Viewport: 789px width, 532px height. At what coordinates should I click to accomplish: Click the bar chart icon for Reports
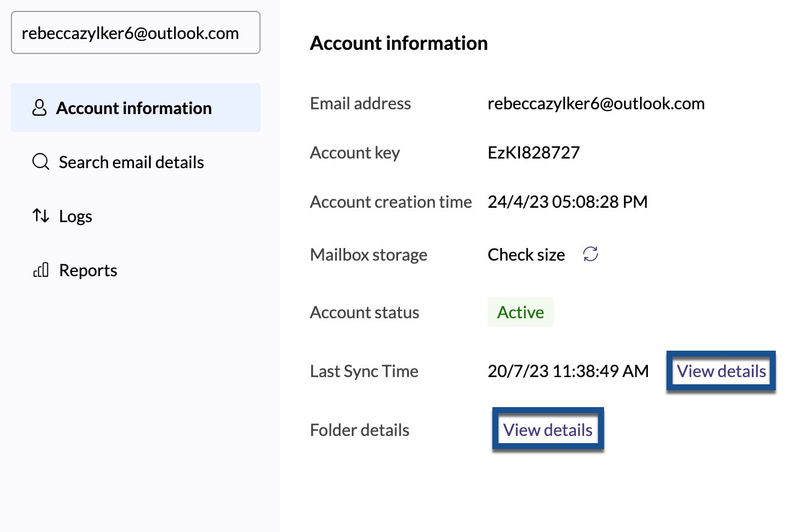point(40,271)
